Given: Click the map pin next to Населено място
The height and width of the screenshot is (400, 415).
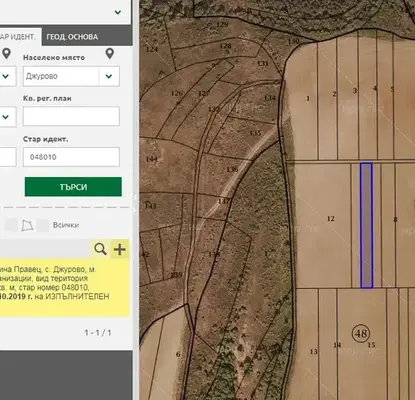Looking at the screenshot, I should coord(110,54).
